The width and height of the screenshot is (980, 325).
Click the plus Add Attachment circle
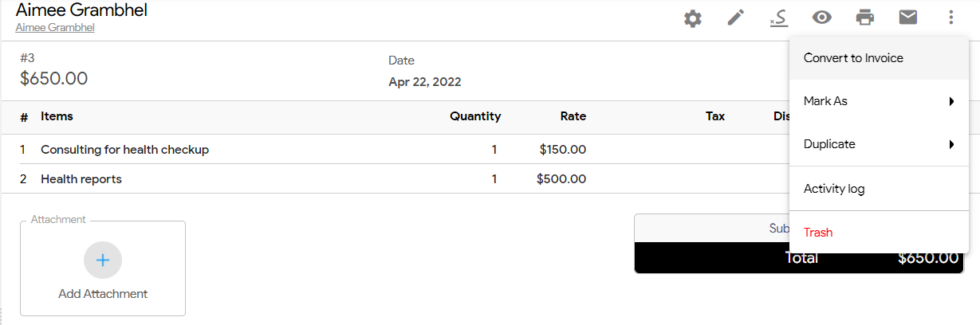[x=103, y=260]
